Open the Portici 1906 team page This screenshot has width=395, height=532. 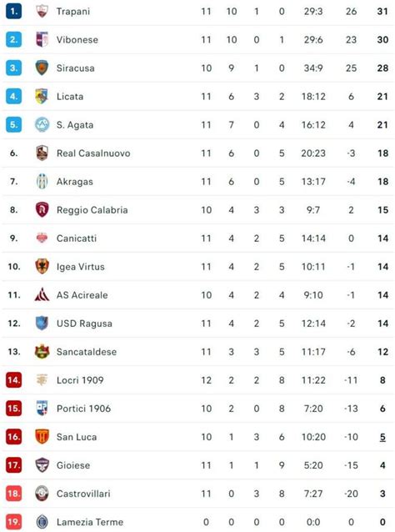pos(83,409)
